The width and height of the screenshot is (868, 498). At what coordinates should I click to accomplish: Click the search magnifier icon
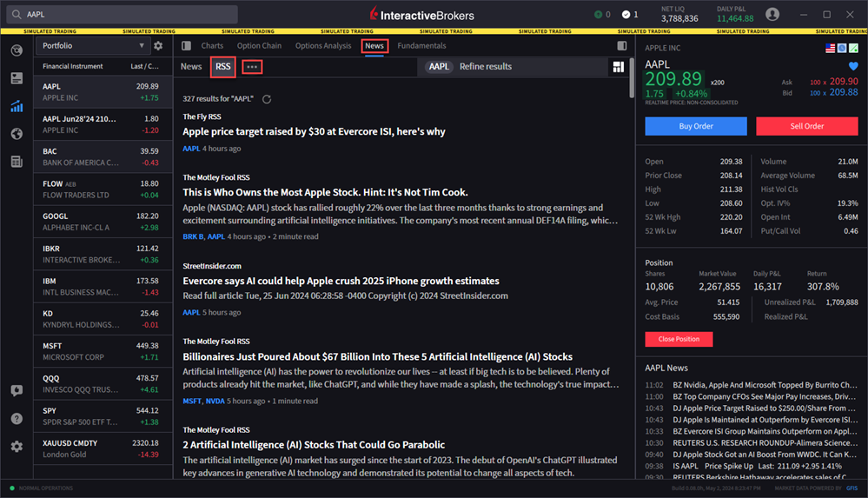click(16, 15)
